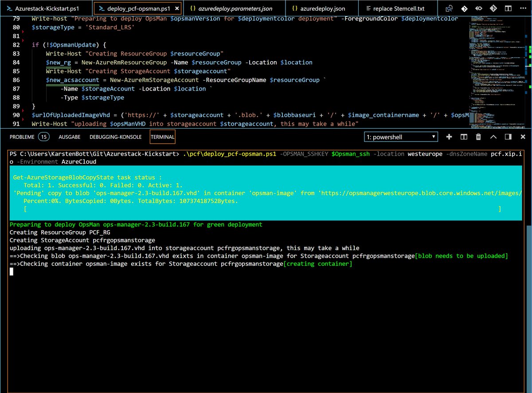Close the deploy_pcf-opsman.ps1 tab
The image size is (532, 393).
tap(177, 8)
